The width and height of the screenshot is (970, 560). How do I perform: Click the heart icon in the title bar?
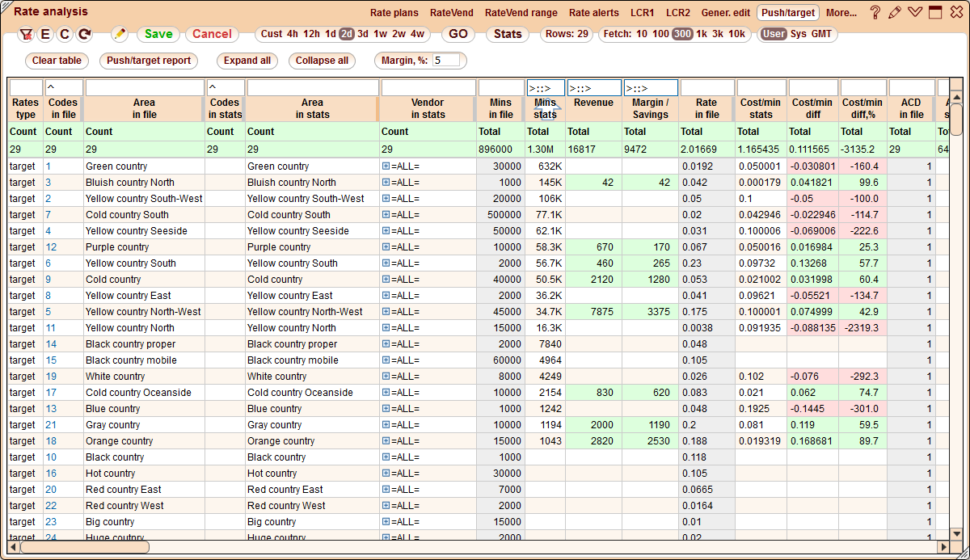916,12
